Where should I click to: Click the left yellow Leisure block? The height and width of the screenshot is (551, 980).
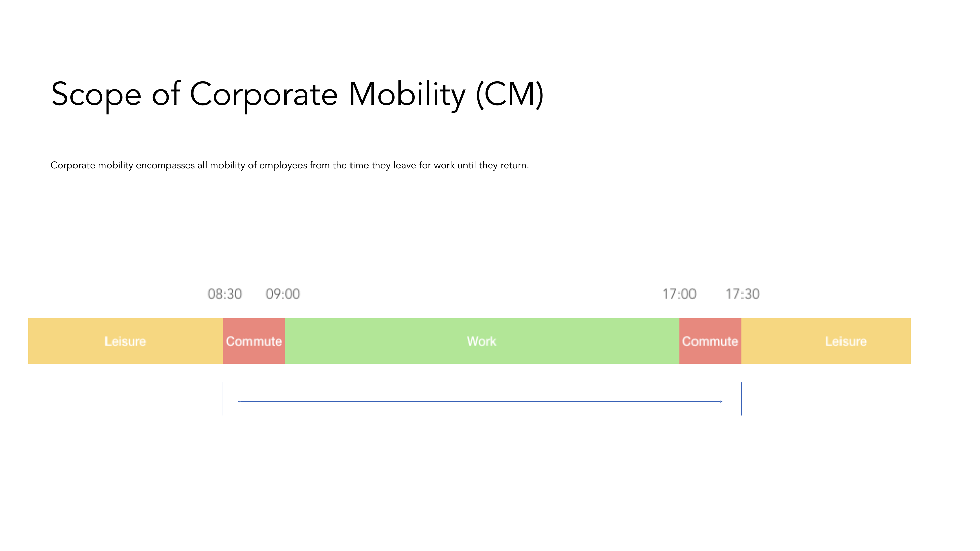point(125,341)
